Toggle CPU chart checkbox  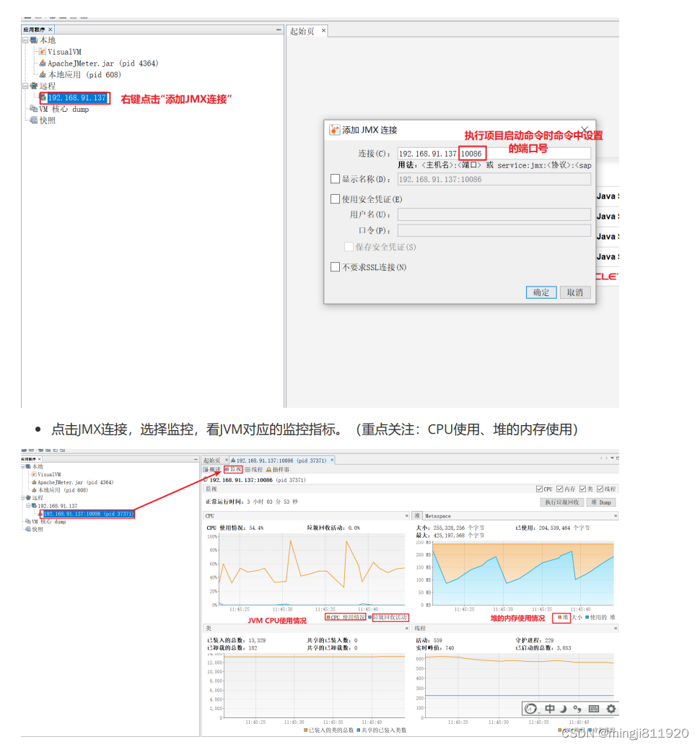pos(539,489)
